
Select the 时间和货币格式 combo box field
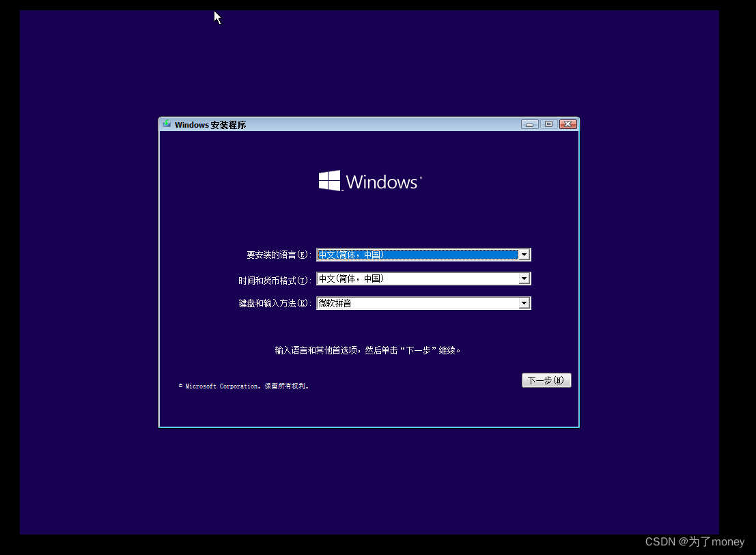pyautogui.click(x=423, y=279)
